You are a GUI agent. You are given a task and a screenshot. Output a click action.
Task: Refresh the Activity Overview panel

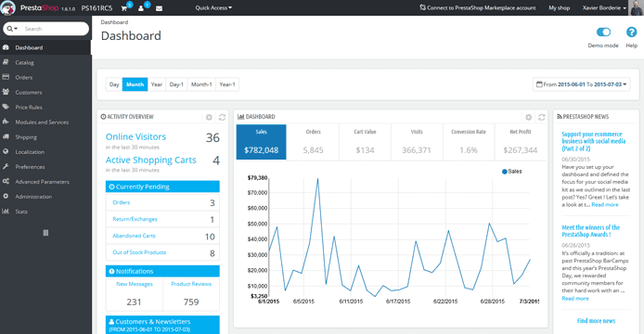coord(222,117)
